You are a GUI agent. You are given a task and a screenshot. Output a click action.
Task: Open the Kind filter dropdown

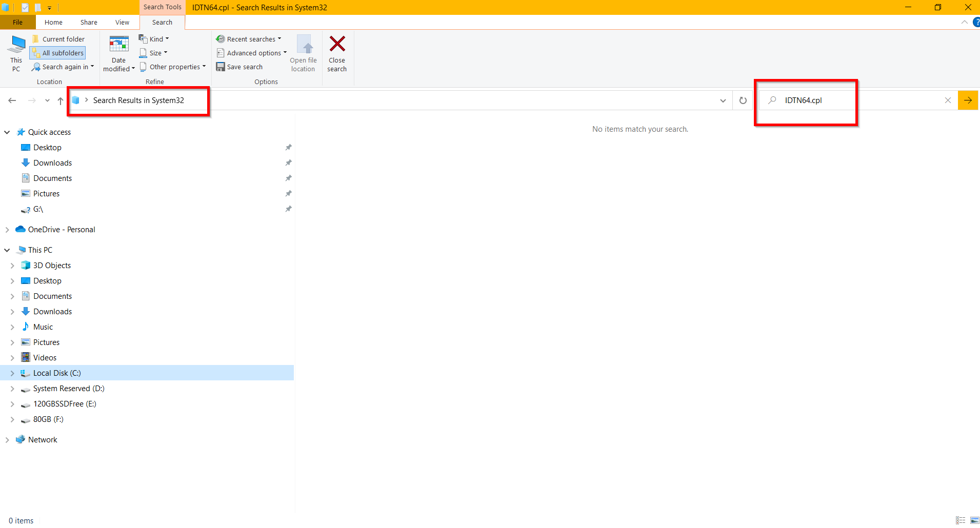pyautogui.click(x=154, y=39)
